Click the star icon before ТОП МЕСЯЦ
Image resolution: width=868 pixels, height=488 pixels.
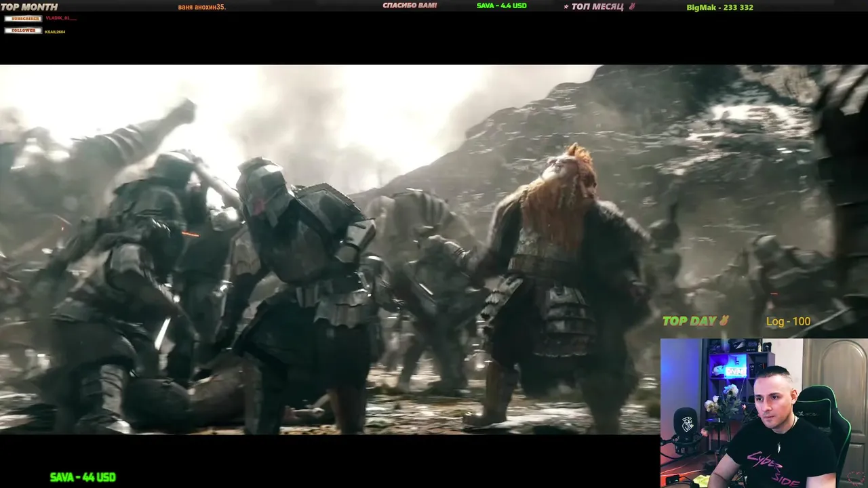[x=566, y=7]
